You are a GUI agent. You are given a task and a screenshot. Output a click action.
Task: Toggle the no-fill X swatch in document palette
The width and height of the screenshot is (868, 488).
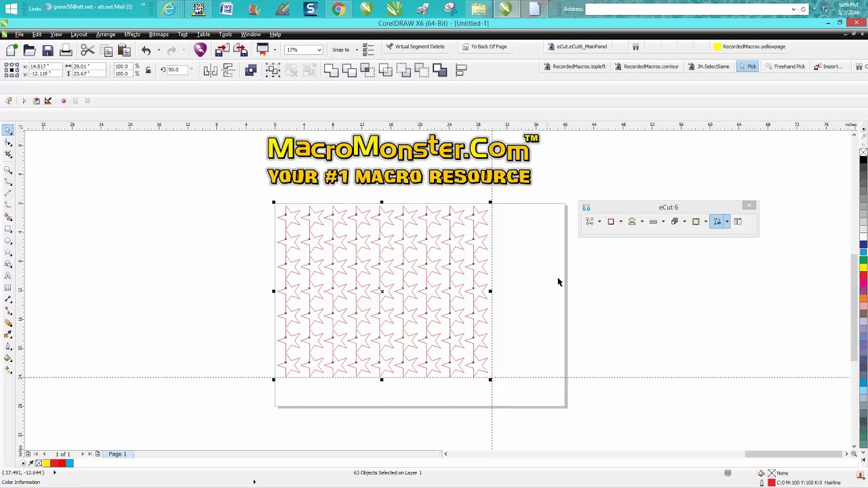39,464
